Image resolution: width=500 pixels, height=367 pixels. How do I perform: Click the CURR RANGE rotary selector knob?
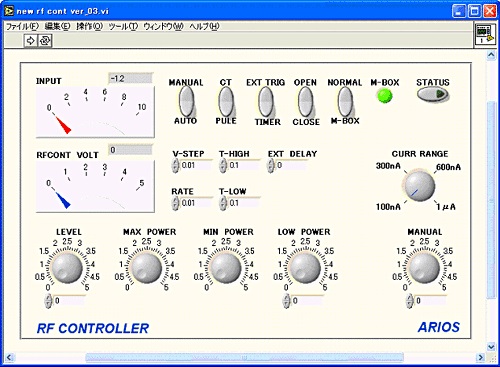point(419,187)
